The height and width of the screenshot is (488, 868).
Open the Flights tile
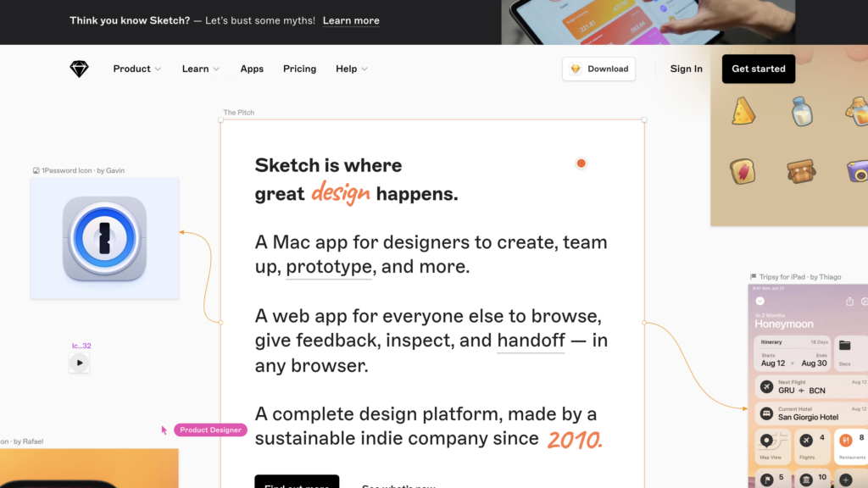(812, 446)
